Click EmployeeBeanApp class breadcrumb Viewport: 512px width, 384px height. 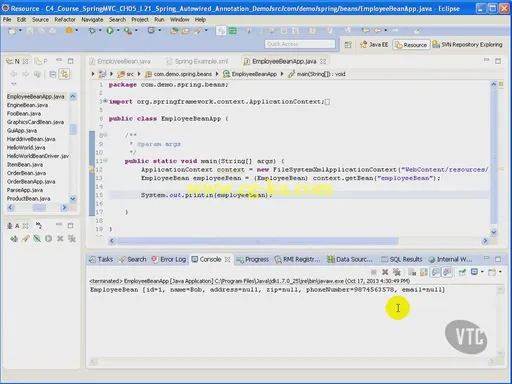[x=250, y=74]
